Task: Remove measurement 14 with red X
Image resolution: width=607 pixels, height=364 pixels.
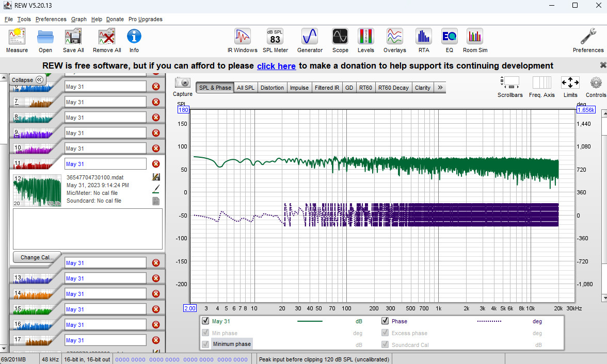Action: click(x=156, y=294)
